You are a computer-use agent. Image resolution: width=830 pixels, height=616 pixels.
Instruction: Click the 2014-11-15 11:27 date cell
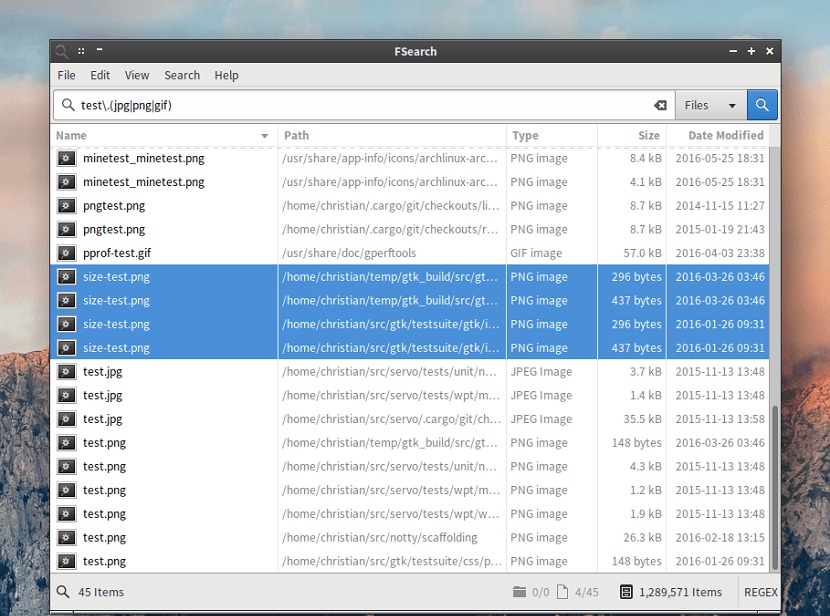(x=720, y=205)
